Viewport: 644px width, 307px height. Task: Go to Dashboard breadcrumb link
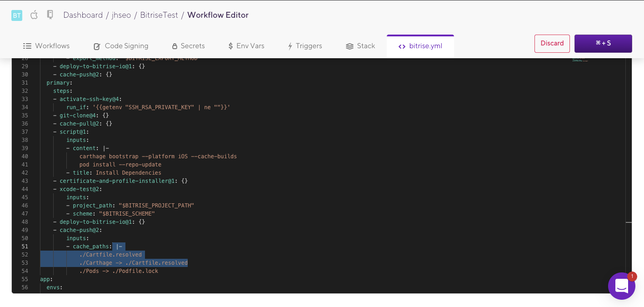tap(83, 15)
